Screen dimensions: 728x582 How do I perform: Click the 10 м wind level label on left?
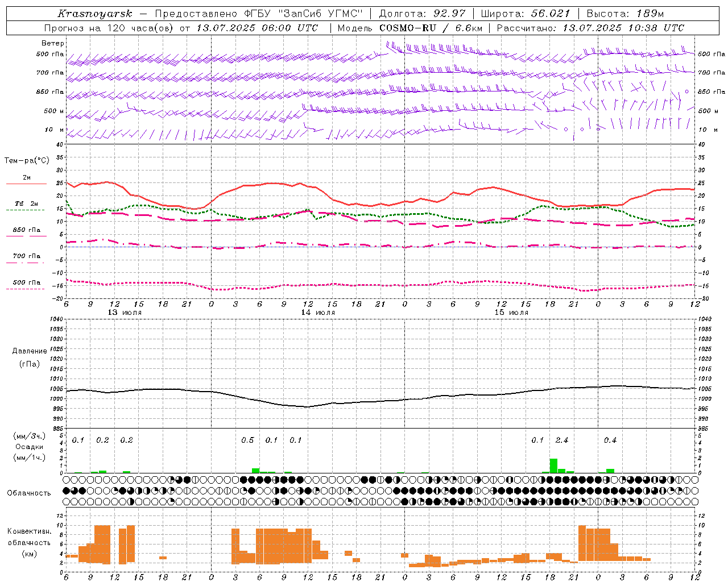(55, 130)
